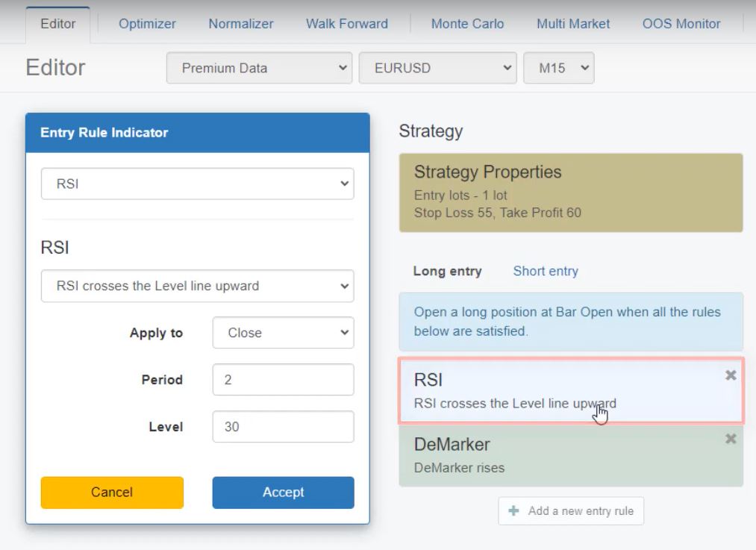Click plus icon to add entry rule
This screenshot has height=550, width=756.
(x=513, y=511)
